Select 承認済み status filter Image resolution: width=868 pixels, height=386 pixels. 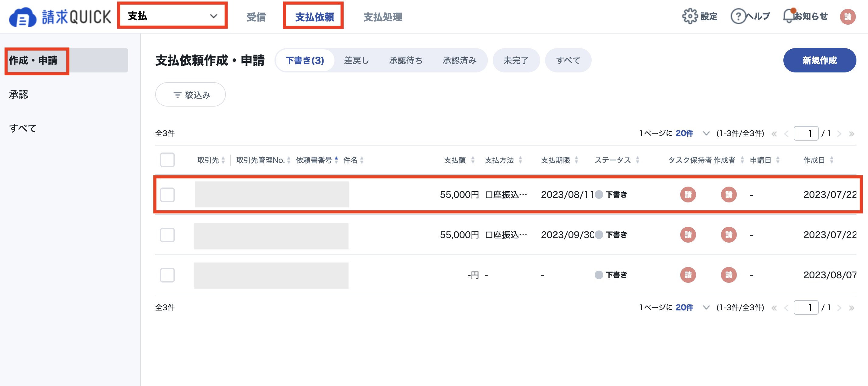point(459,60)
